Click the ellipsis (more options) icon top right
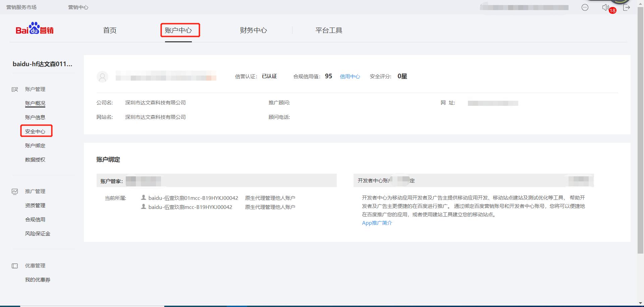 click(x=585, y=7)
